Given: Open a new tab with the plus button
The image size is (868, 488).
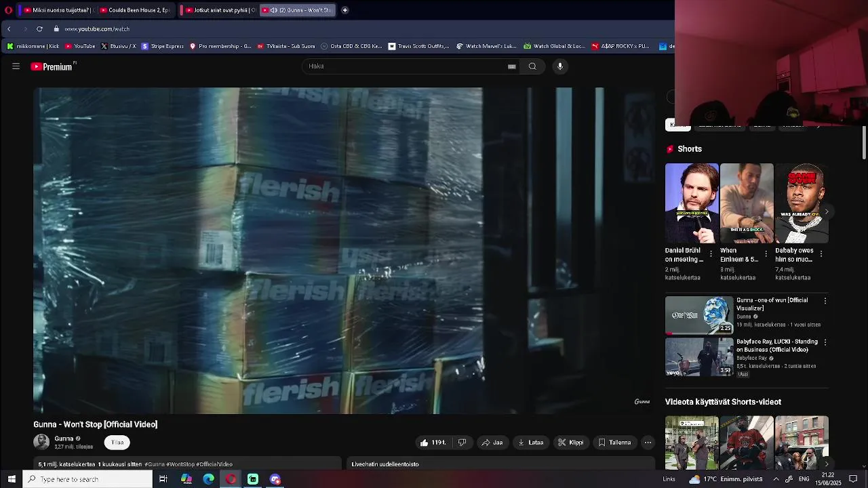Looking at the screenshot, I should [344, 10].
